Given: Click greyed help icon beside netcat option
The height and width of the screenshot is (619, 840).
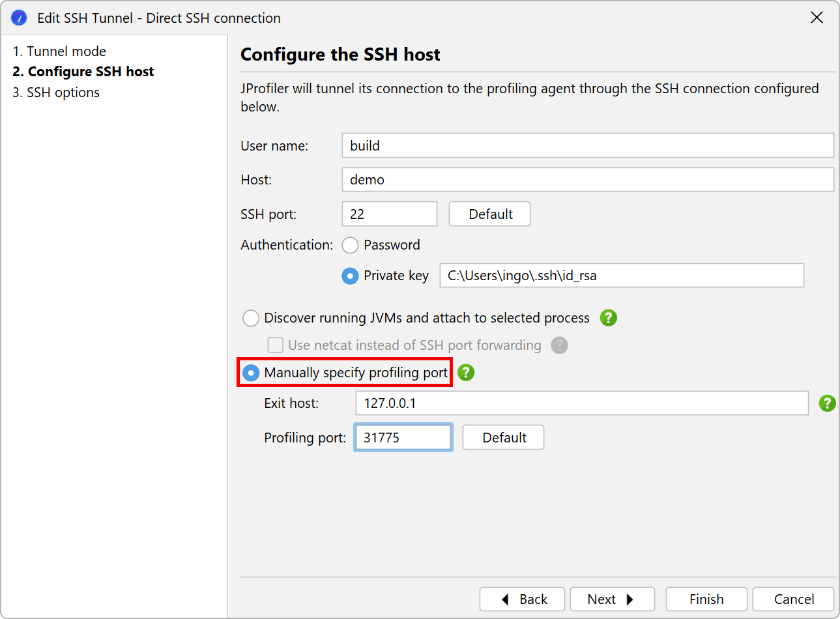Looking at the screenshot, I should 559,345.
